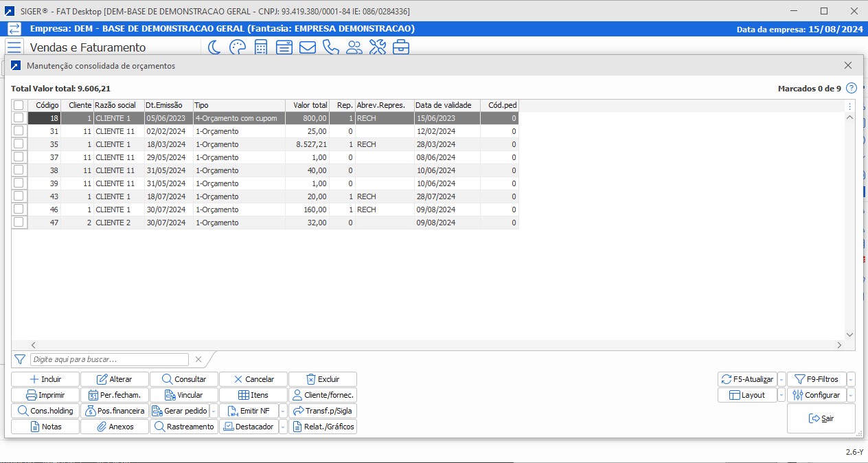Click the Incluir button

(45, 379)
